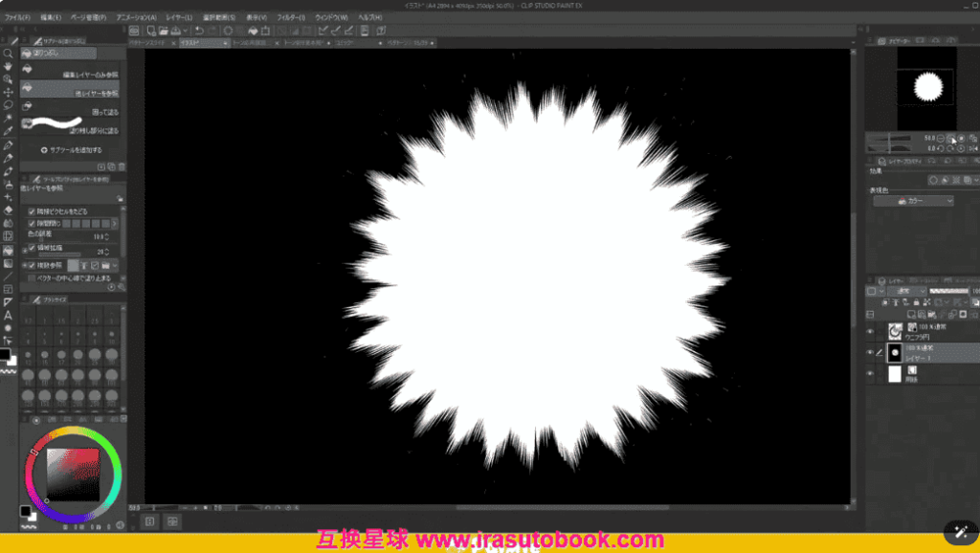Toggle the 隣接ピクセルをたどる checkbox
This screenshot has height=553, width=980.
(32, 210)
